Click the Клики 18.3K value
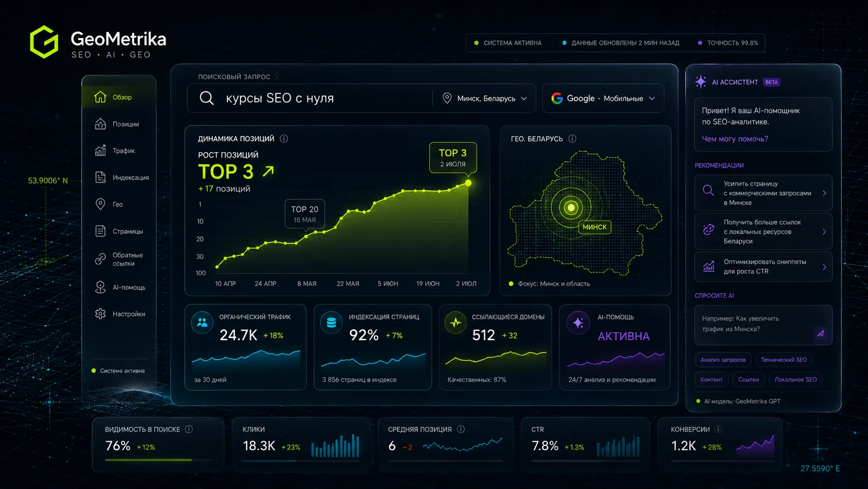Viewport: 868px width, 489px height. pos(259,446)
